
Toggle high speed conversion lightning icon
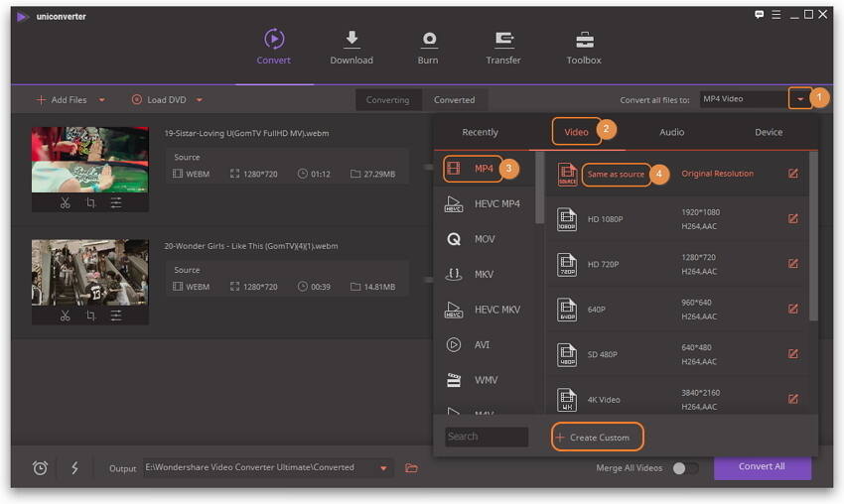click(74, 467)
